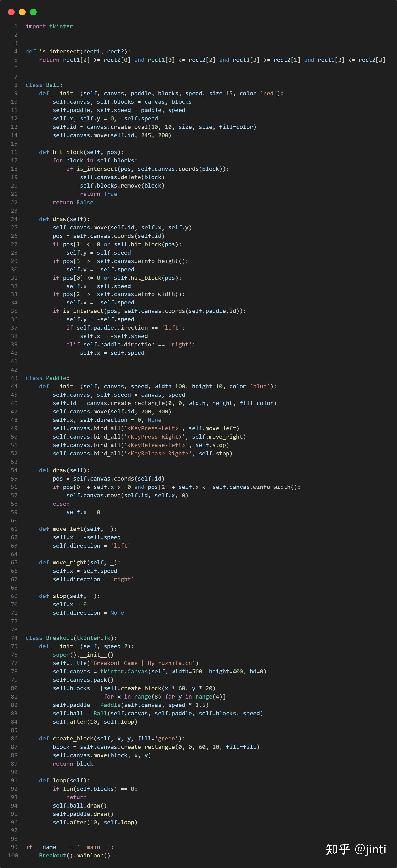This screenshot has height=868, width=397.
Task: Click 'if len(self.blocks) == 0:' line
Action: click(x=95, y=789)
